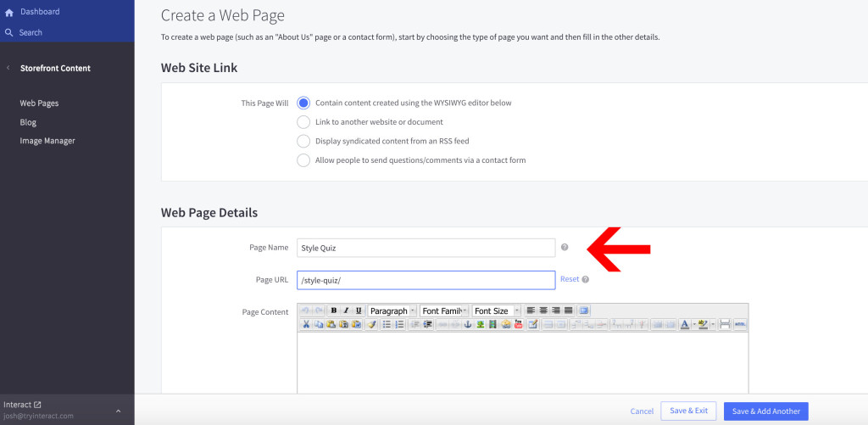
Task: Toggle fullscreen mode in the editor
Action: pos(584,310)
